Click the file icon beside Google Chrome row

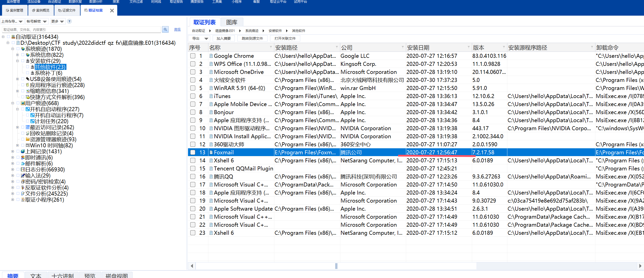(x=211, y=56)
